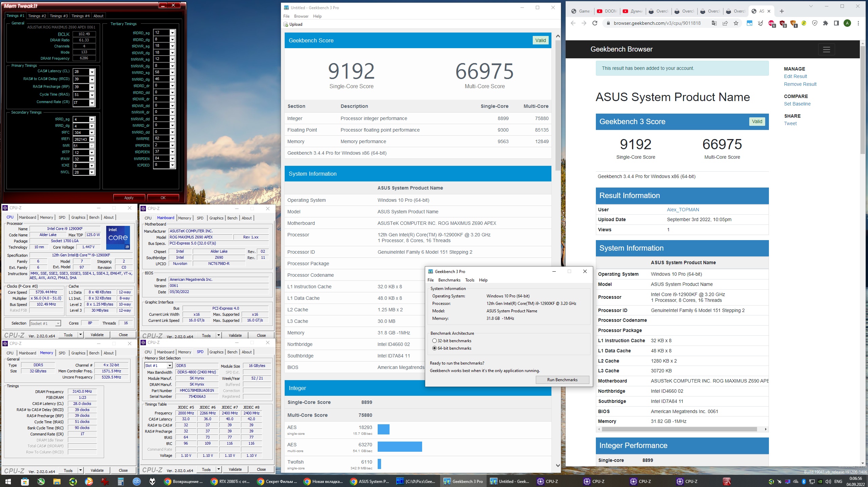Open the Windows Start menu
868x487 pixels.
(x=8, y=481)
